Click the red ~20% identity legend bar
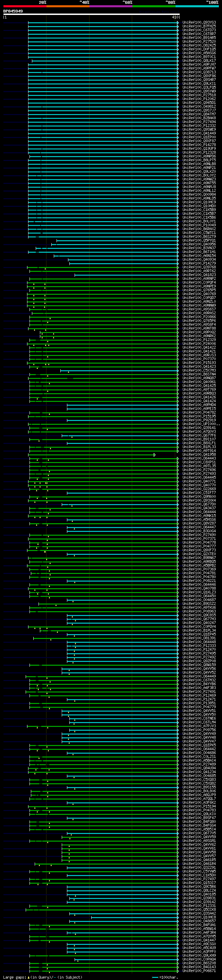 (x=25, y=6)
